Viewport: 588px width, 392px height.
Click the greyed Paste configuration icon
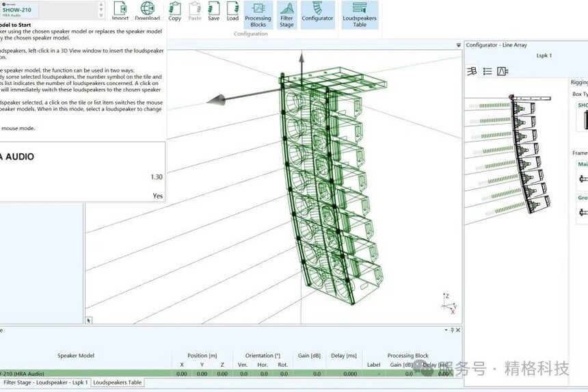(195, 11)
